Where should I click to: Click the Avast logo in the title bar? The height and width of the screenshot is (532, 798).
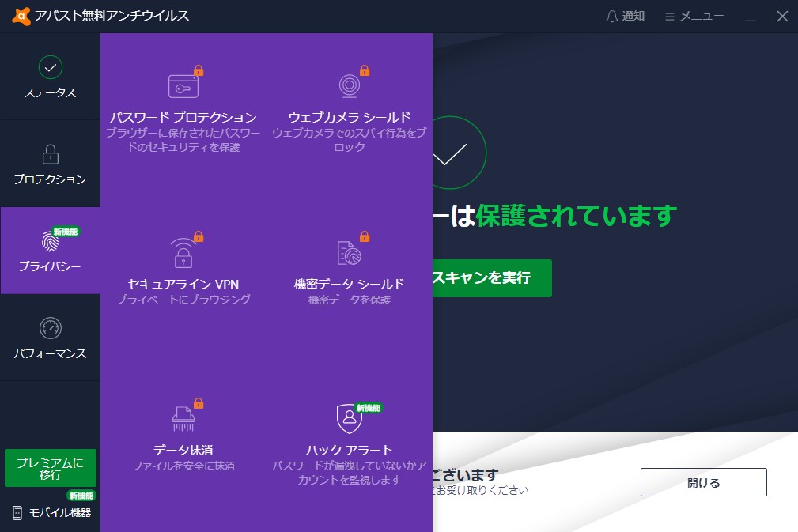pos(21,15)
